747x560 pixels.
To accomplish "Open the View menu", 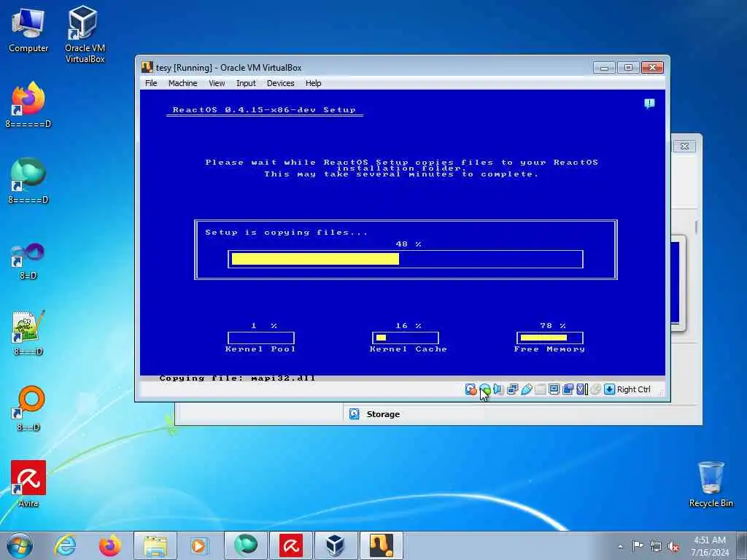I will click(217, 83).
